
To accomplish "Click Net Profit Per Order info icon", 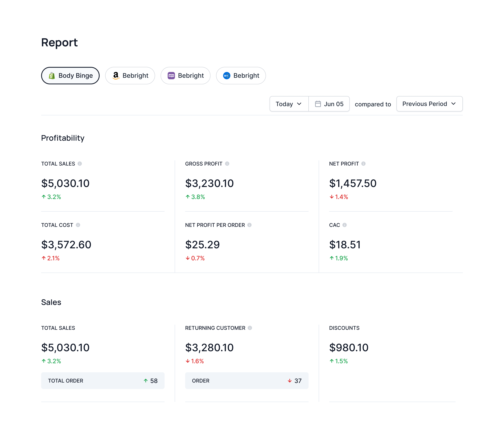I will point(249,225).
